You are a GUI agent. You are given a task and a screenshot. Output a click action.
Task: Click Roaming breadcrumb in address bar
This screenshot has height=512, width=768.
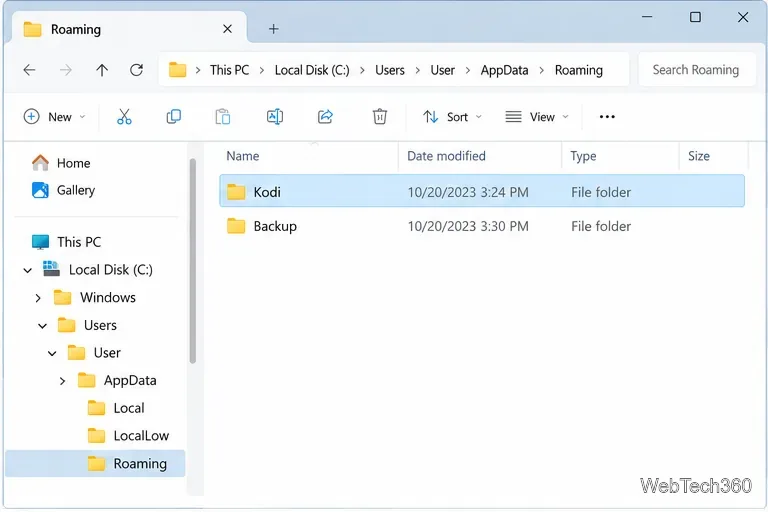578,70
